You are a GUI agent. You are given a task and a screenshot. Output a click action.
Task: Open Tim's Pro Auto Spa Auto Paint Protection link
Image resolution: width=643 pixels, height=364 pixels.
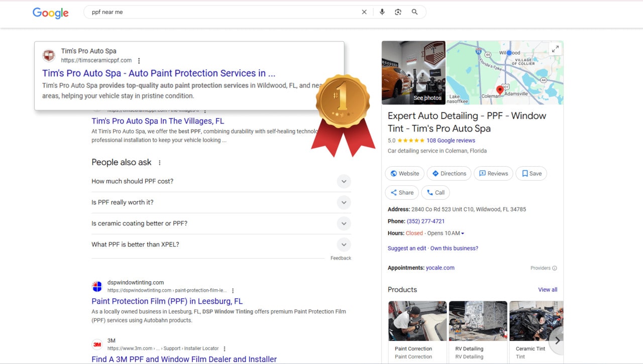159,73
